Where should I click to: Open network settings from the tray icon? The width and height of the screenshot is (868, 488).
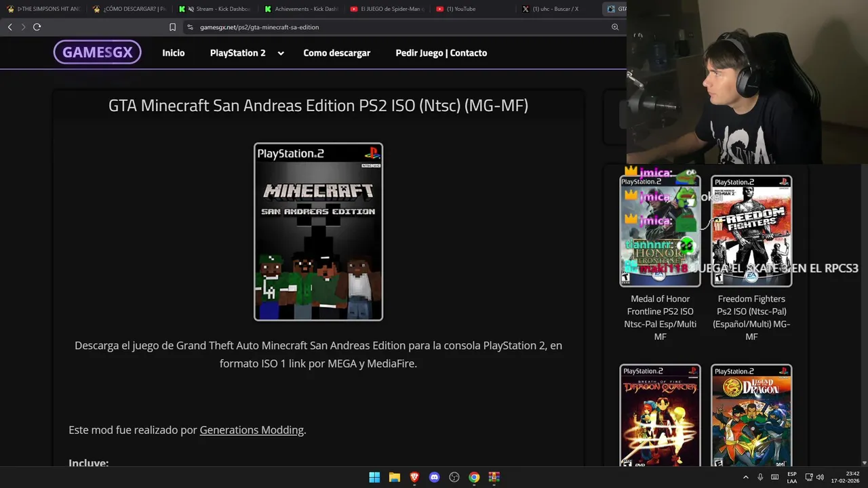click(x=809, y=477)
